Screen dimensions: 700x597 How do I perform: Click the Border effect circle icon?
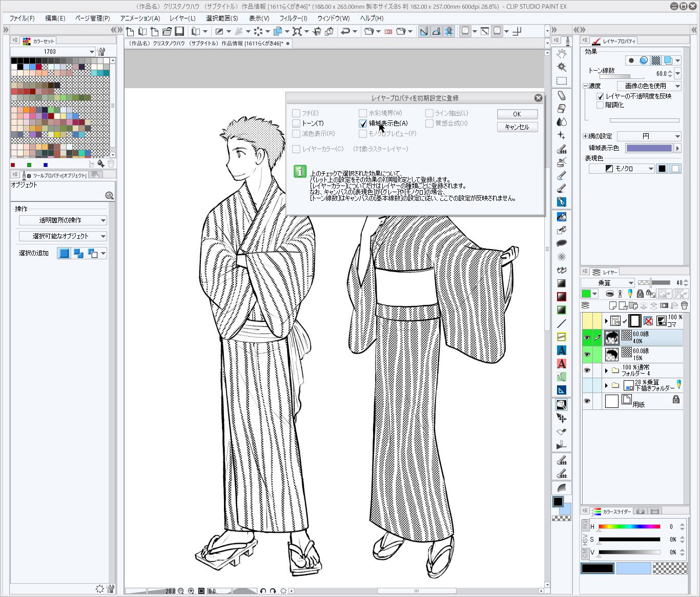[x=631, y=60]
